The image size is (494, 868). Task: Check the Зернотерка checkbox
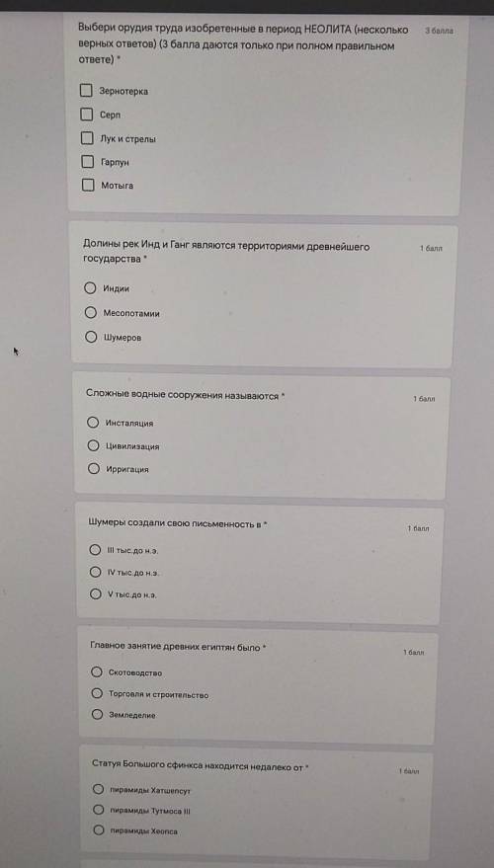[x=86, y=91]
